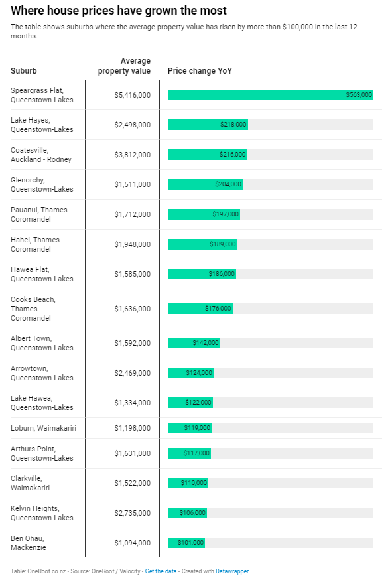
Task: Click the Average property value header
Action: pos(124,66)
